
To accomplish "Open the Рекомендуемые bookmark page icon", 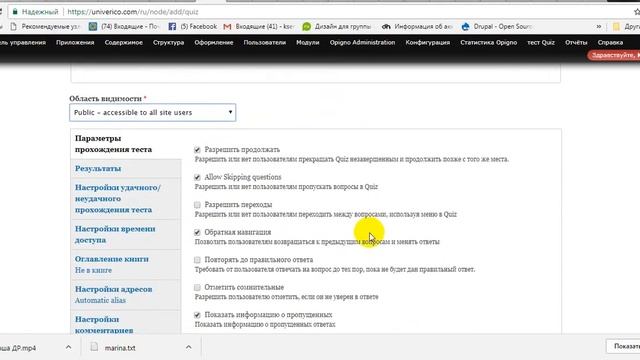I will pyautogui.click(x=13, y=27).
